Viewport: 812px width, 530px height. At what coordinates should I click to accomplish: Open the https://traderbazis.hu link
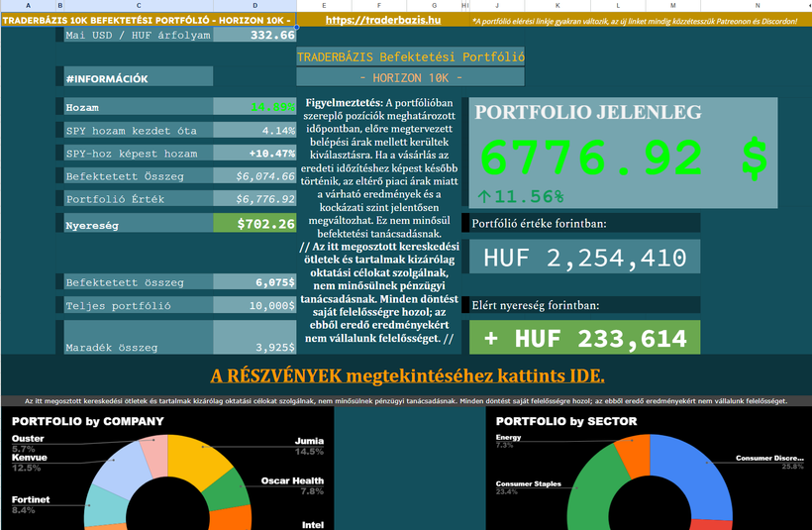pyautogui.click(x=382, y=20)
